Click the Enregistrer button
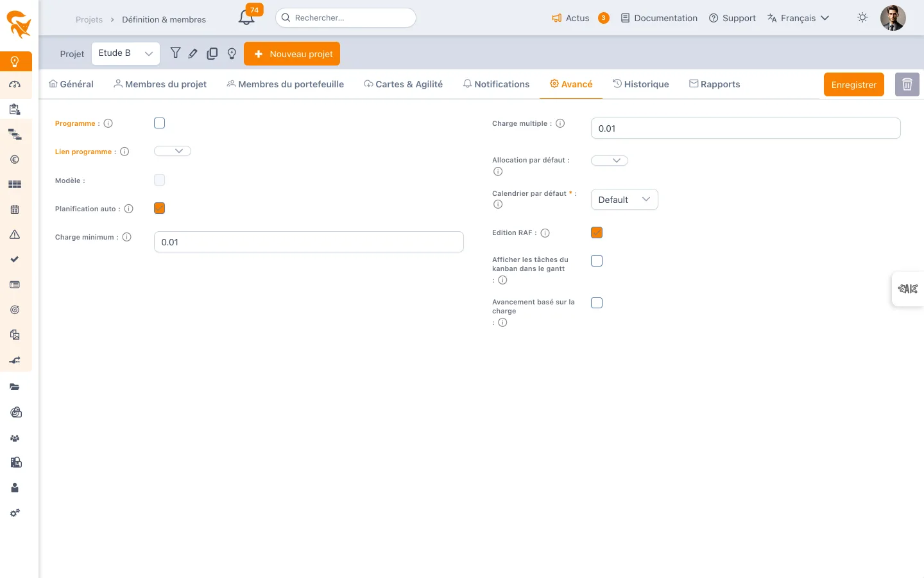Image resolution: width=924 pixels, height=578 pixels. [x=854, y=85]
